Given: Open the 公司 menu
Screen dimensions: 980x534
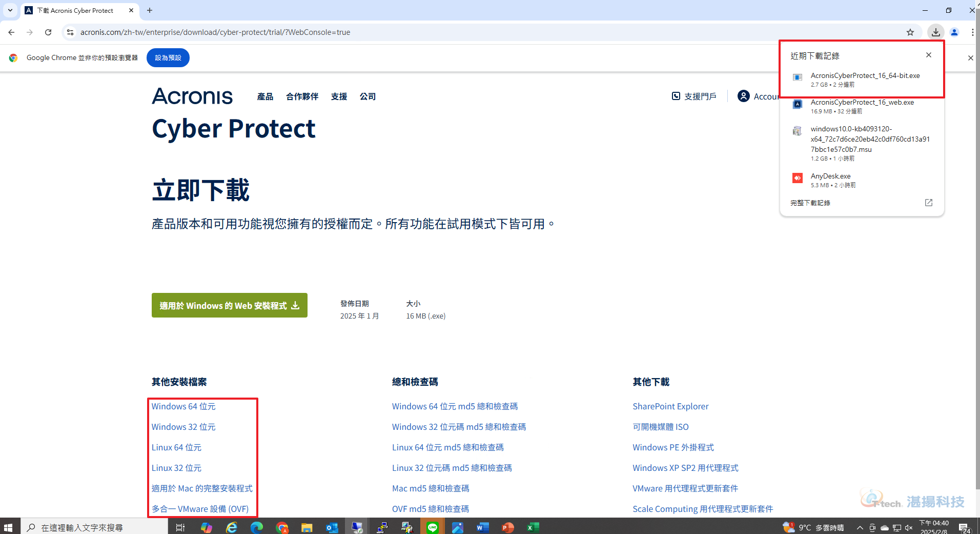Looking at the screenshot, I should [x=367, y=96].
